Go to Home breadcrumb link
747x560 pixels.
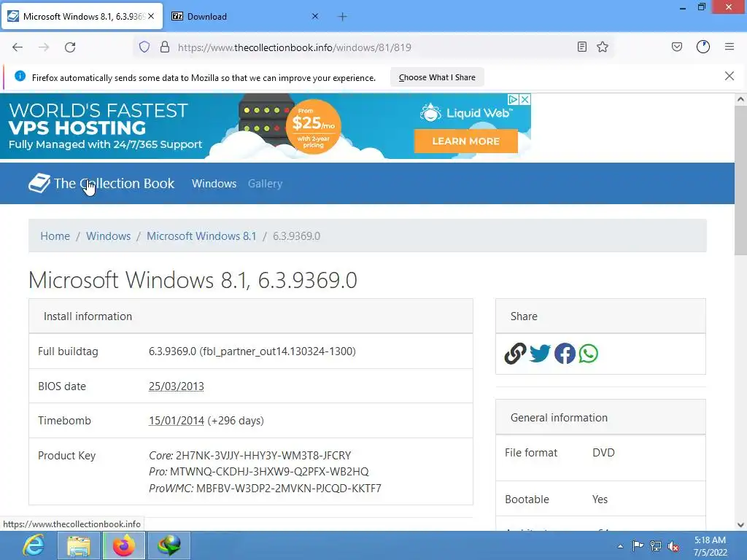pyautogui.click(x=55, y=236)
